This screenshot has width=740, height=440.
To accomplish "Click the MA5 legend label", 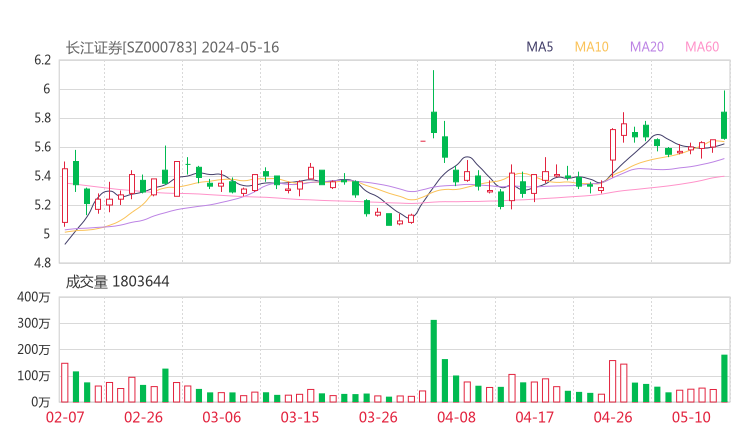I will pos(539,47).
